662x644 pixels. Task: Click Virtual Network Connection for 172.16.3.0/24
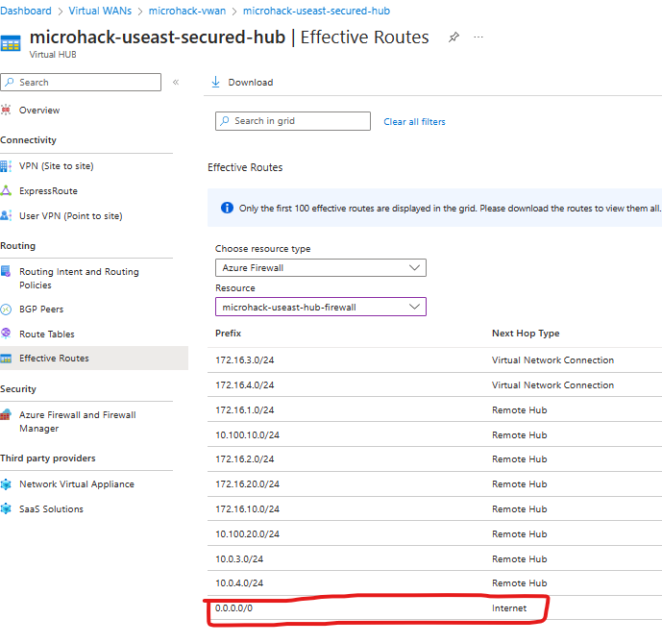tap(552, 360)
